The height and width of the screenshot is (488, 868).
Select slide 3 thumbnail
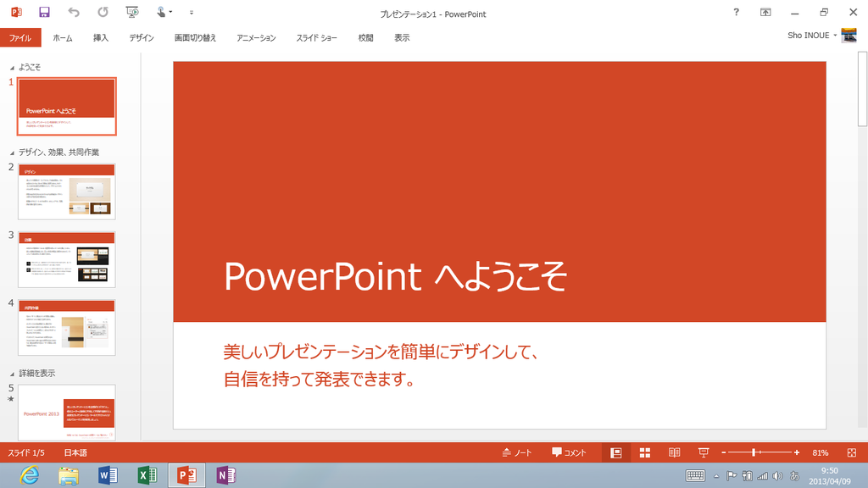click(x=66, y=259)
